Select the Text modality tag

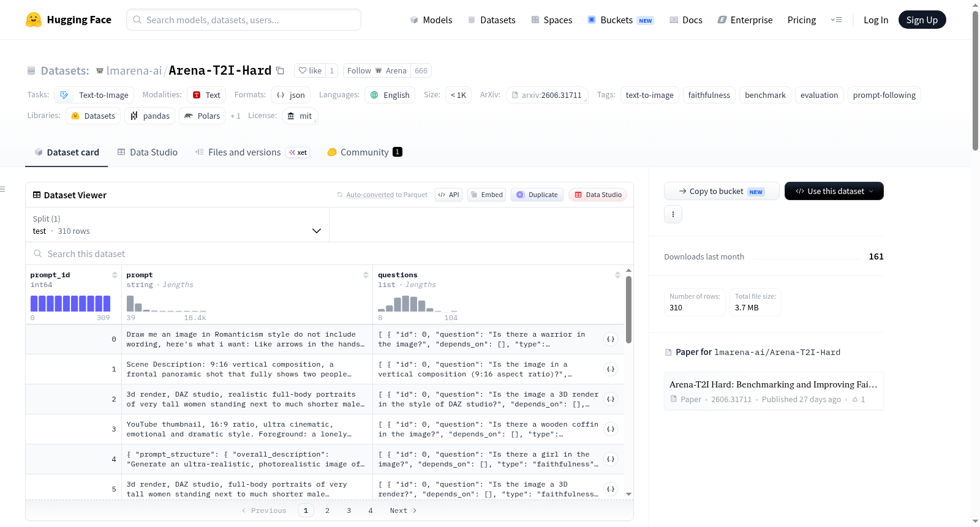(x=206, y=95)
